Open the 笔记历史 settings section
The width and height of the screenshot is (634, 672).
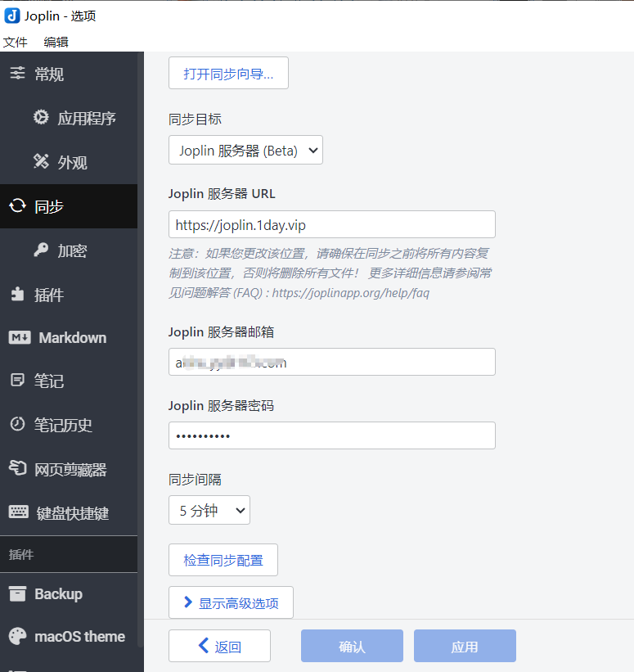click(x=69, y=425)
